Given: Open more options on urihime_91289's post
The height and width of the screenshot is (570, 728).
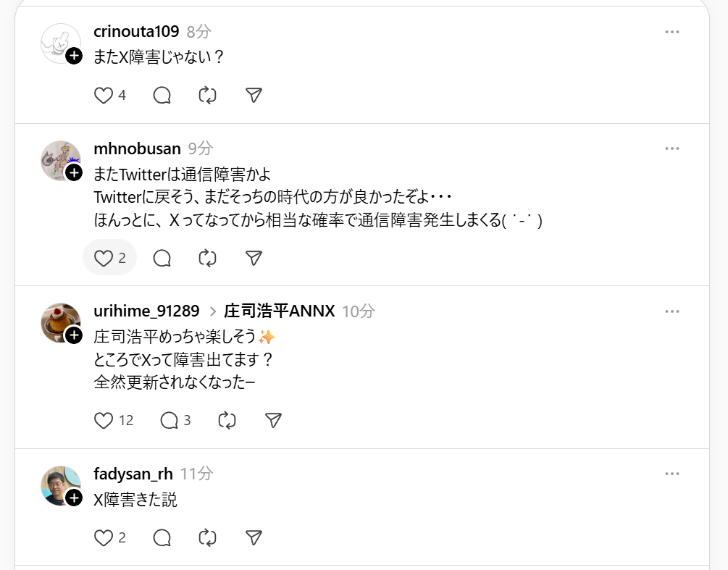Looking at the screenshot, I should click(x=672, y=311).
